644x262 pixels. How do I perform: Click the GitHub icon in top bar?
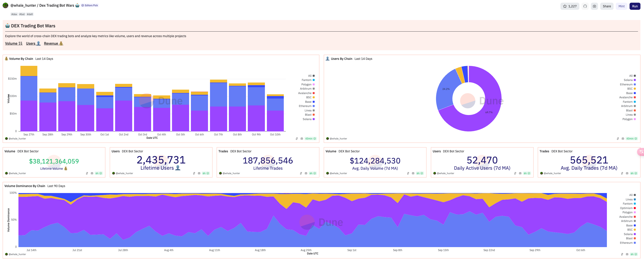585,6
